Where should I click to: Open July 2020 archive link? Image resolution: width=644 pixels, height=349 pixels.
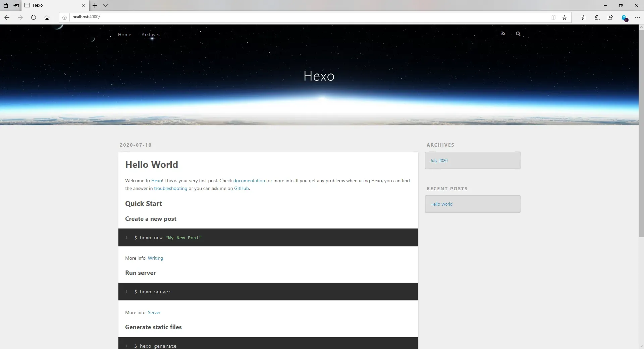(439, 160)
